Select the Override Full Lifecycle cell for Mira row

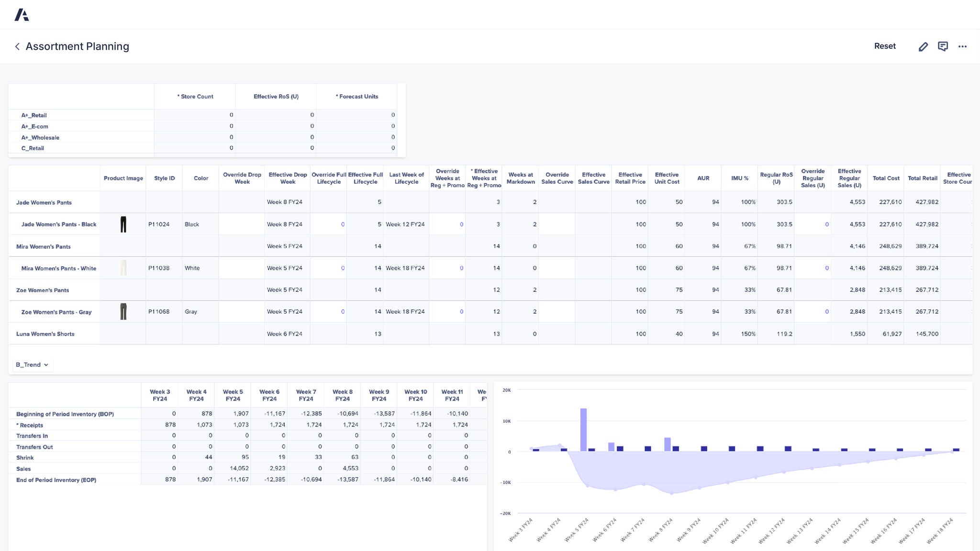(328, 268)
